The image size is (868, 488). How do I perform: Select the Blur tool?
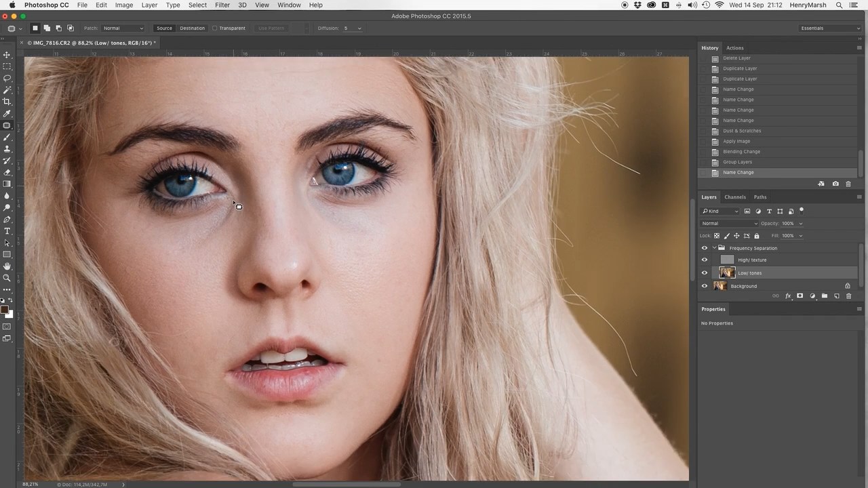click(7, 196)
